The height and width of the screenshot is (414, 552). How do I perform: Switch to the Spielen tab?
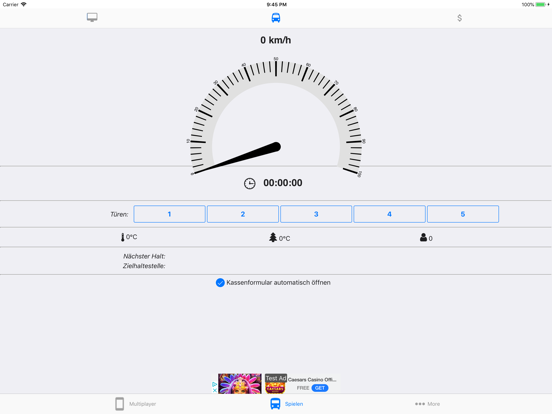pos(287,404)
